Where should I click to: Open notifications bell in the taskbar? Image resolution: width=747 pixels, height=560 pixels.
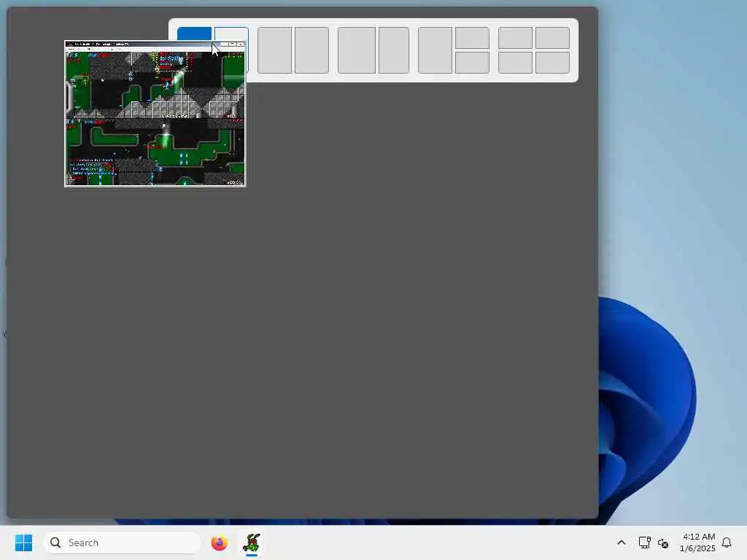pyautogui.click(x=727, y=542)
